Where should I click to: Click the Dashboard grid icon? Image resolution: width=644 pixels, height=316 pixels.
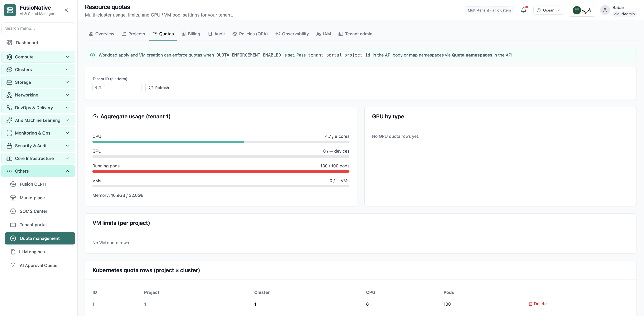9,43
